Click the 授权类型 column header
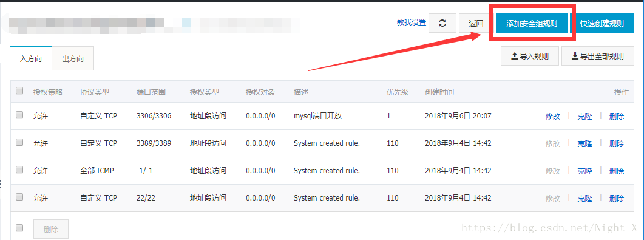The image size is (644, 240). click(x=205, y=92)
